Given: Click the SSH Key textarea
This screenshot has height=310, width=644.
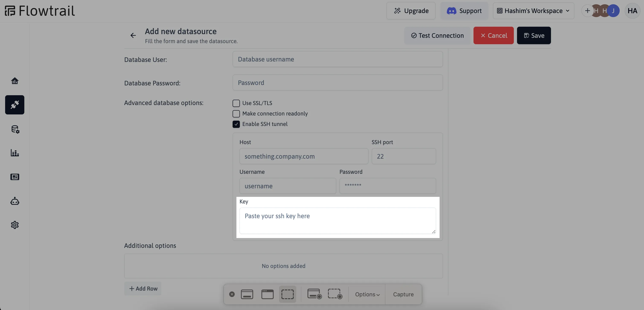Looking at the screenshot, I should coord(338,221).
